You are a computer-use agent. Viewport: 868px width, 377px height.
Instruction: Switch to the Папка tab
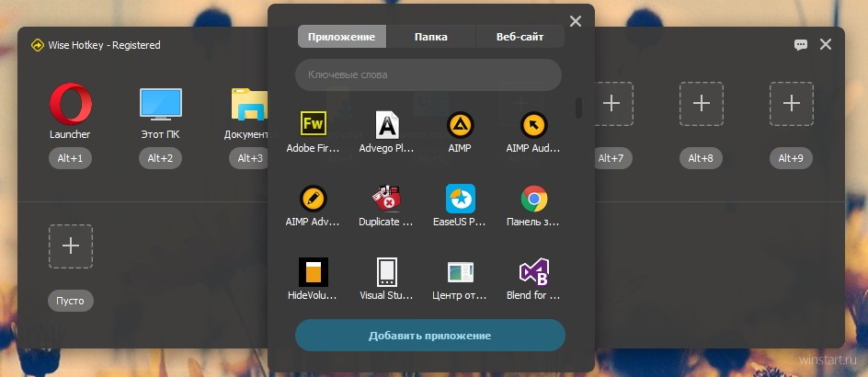(430, 37)
